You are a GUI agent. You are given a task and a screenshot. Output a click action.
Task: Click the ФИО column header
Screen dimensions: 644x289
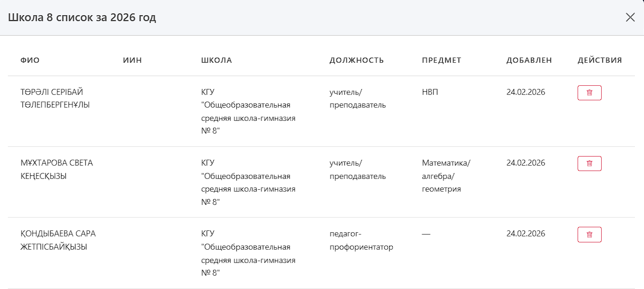[30, 60]
